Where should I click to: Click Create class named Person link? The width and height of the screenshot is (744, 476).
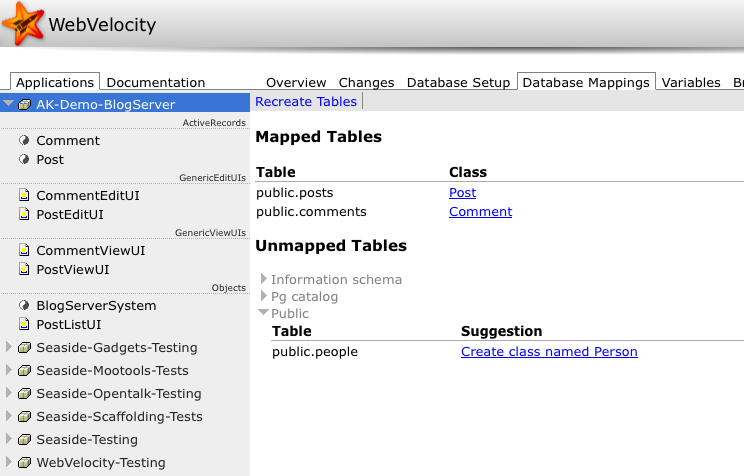549,352
